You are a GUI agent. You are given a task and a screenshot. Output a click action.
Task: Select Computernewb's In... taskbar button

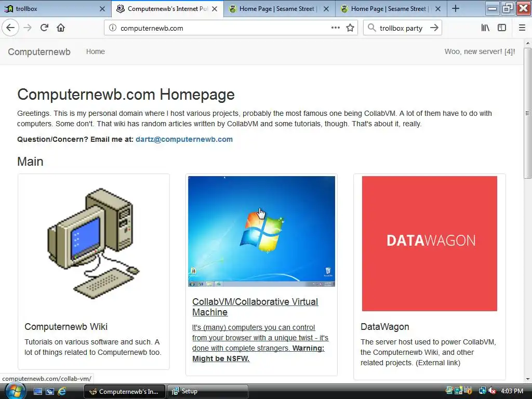(124, 391)
